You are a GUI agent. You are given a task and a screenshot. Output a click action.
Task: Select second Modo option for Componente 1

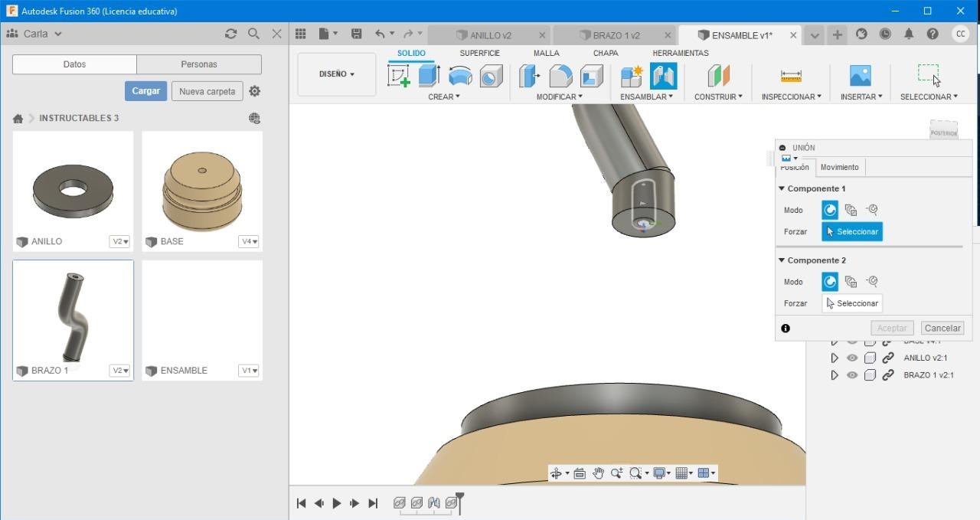(851, 210)
